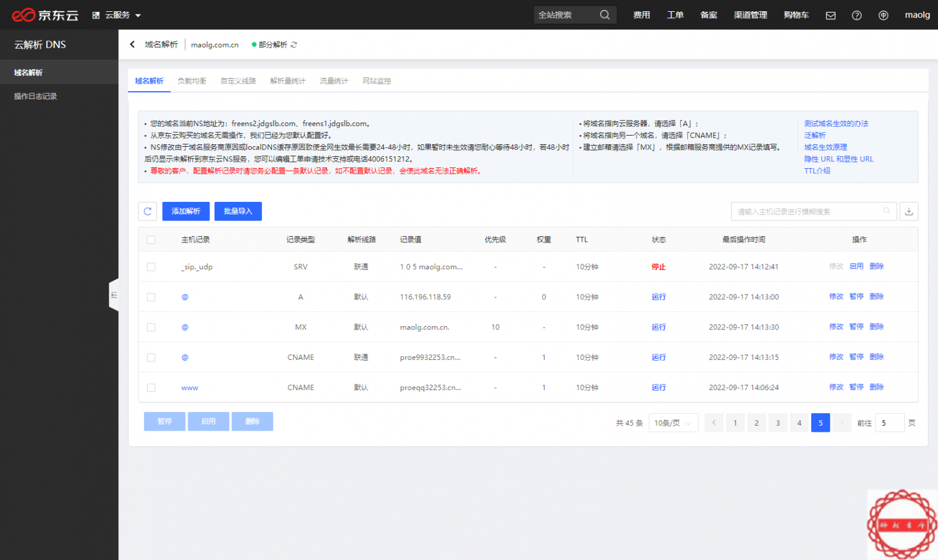Click the www host record text
Viewport: 938px width, 560px height.
(189, 388)
